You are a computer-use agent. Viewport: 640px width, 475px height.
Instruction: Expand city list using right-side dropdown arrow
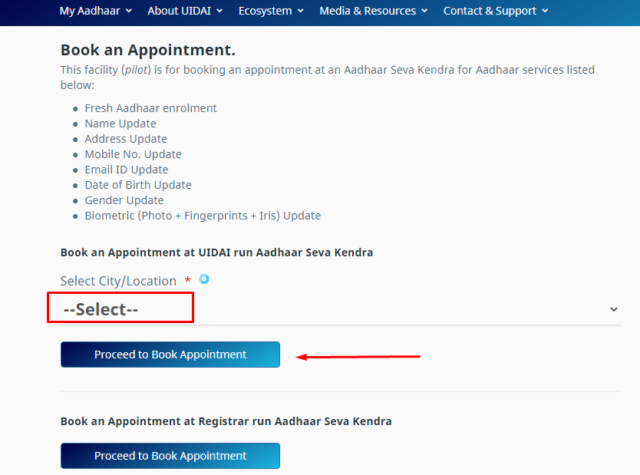coord(613,309)
